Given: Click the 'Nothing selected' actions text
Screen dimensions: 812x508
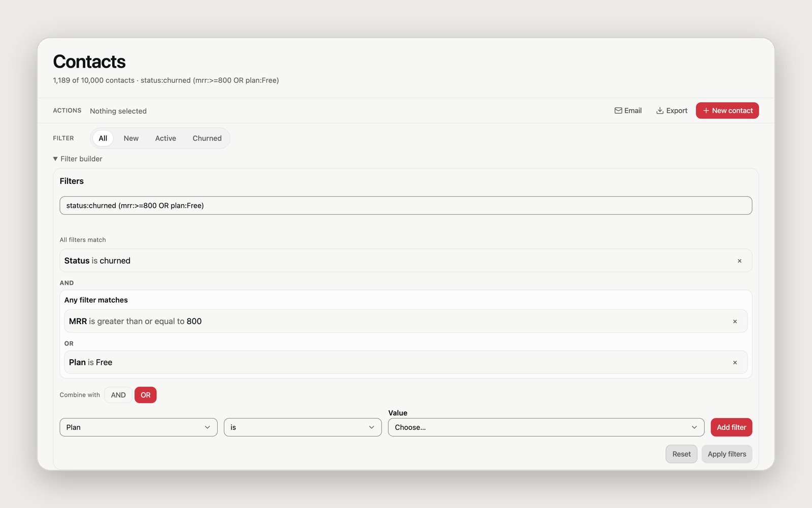Looking at the screenshot, I should coord(118,111).
